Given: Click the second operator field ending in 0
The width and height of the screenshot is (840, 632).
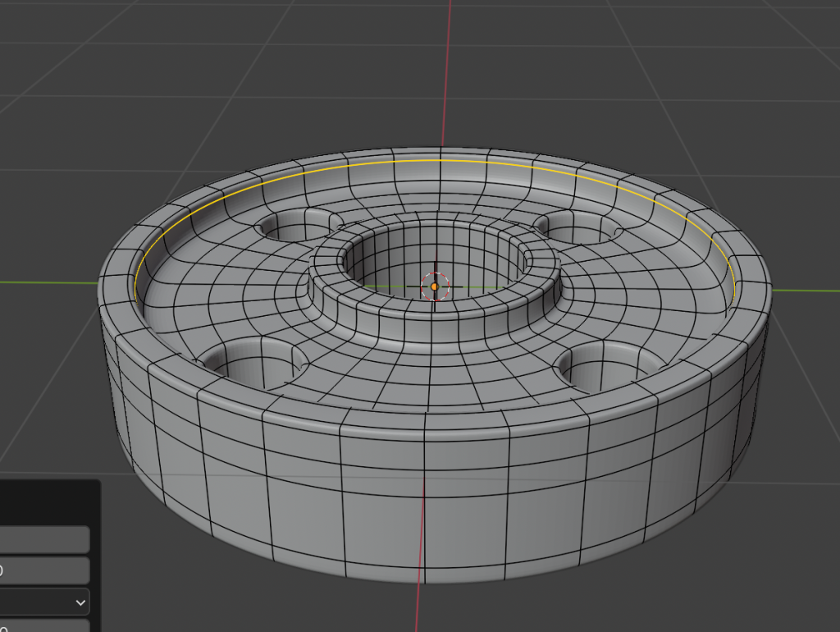Looking at the screenshot, I should [44, 570].
